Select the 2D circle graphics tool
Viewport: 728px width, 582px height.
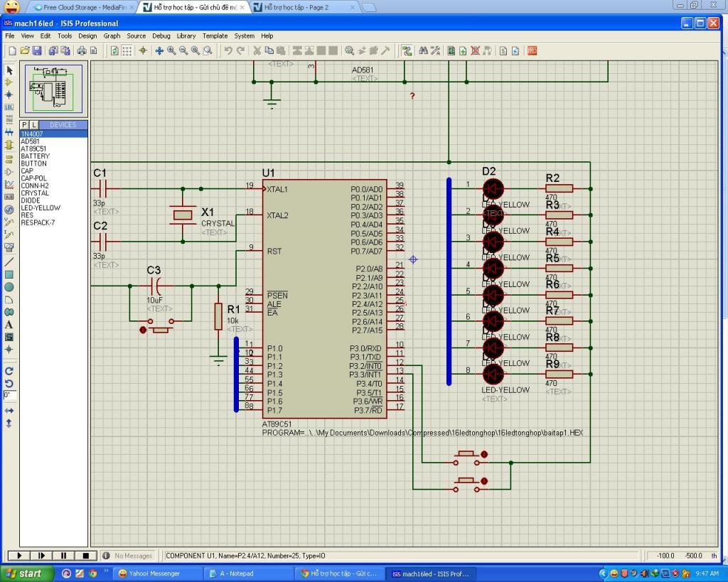coord(9,287)
